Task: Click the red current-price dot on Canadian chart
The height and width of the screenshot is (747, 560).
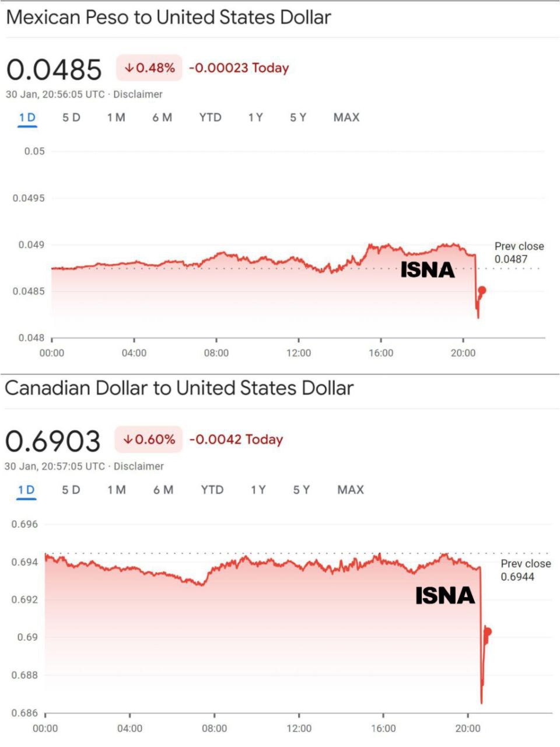Action: coord(488,631)
